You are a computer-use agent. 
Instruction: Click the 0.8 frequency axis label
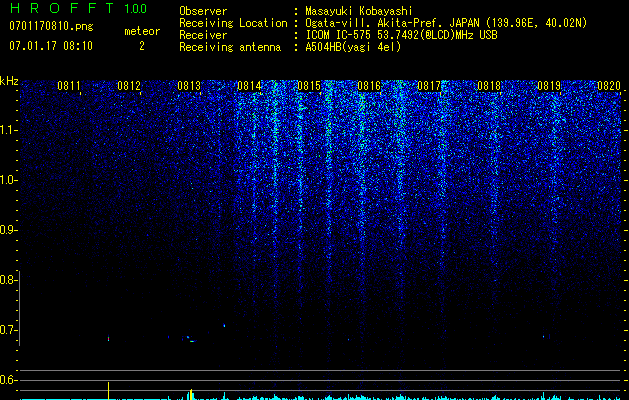coord(8,280)
